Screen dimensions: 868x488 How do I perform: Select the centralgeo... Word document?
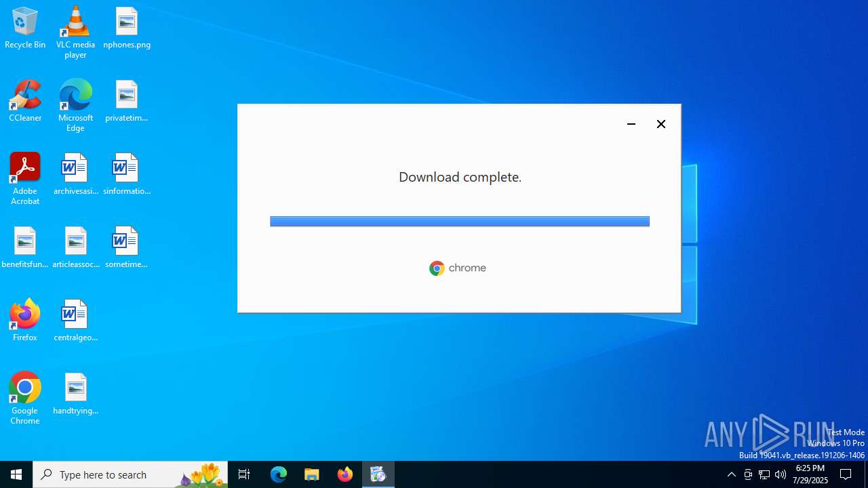click(x=75, y=321)
